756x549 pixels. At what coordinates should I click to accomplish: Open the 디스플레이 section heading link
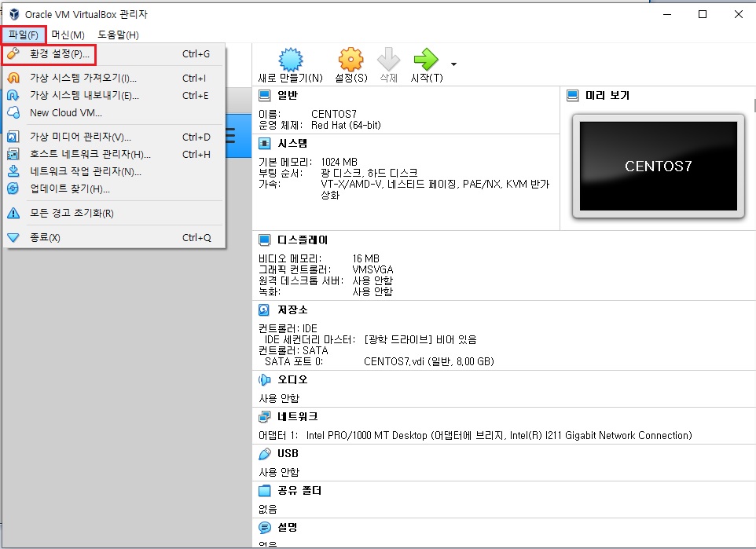click(x=303, y=240)
